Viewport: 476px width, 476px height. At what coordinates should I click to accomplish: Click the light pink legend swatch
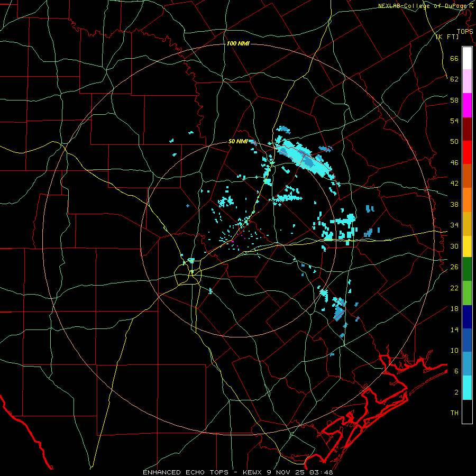[467, 81]
